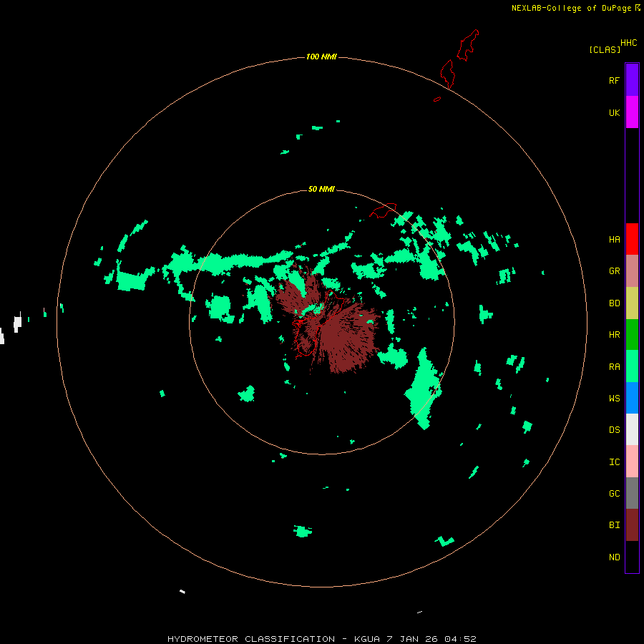This screenshot has height=644, width=644.
Task: Click the "HR" legend label
Action: 614,335
